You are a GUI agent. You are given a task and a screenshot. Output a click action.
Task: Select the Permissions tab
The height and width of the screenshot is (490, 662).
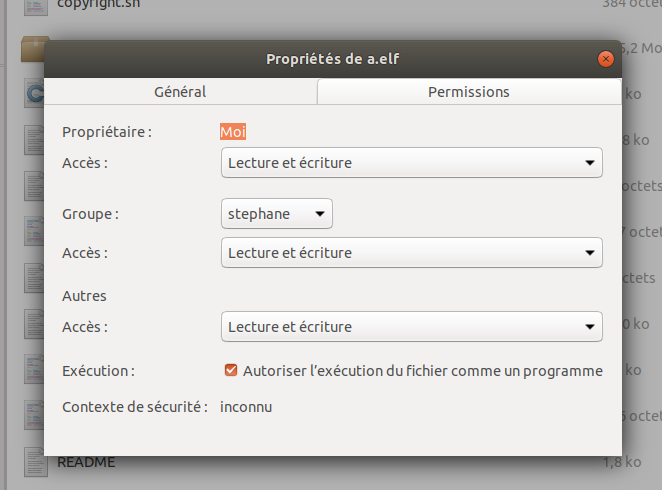click(468, 92)
